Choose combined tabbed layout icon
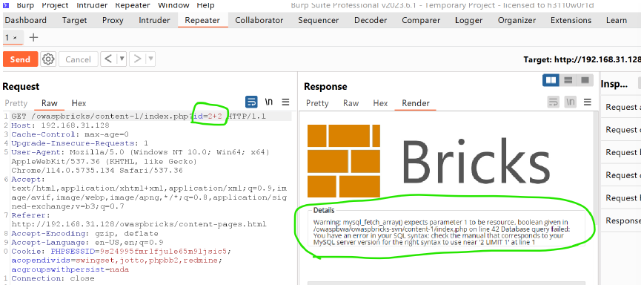 [585, 80]
